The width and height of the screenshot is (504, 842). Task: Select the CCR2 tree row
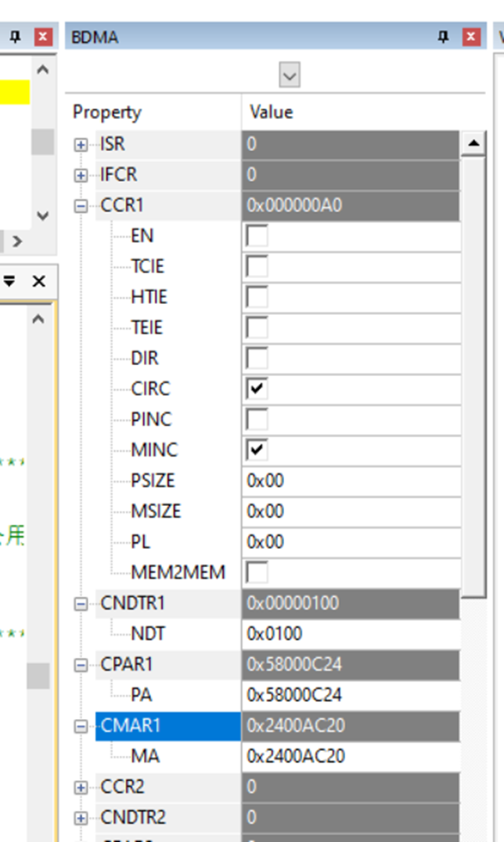coord(168,786)
